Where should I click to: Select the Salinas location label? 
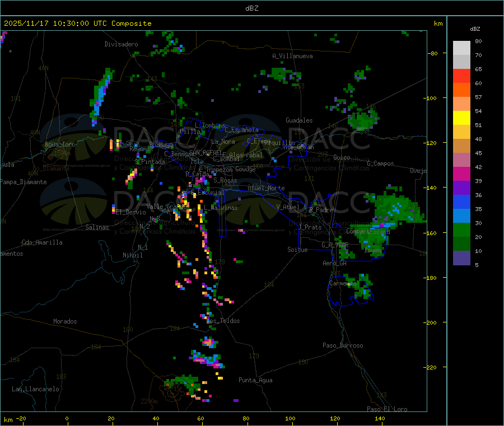(97, 227)
